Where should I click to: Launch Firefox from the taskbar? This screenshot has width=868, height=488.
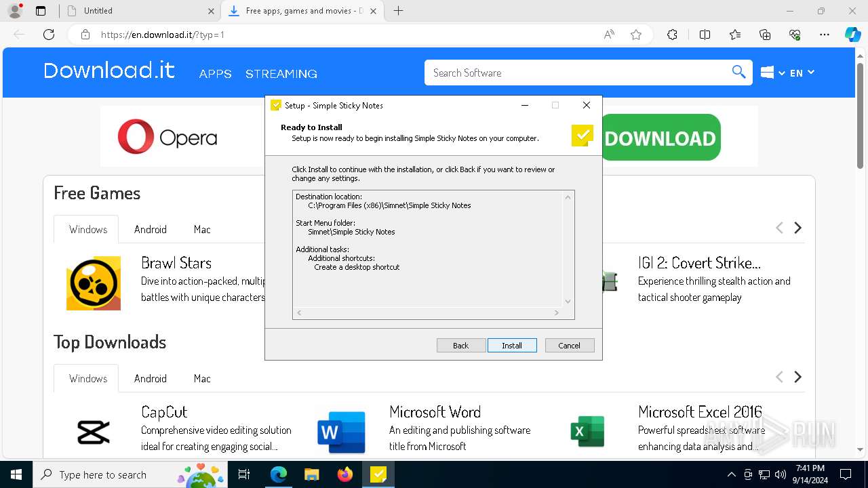click(x=345, y=474)
